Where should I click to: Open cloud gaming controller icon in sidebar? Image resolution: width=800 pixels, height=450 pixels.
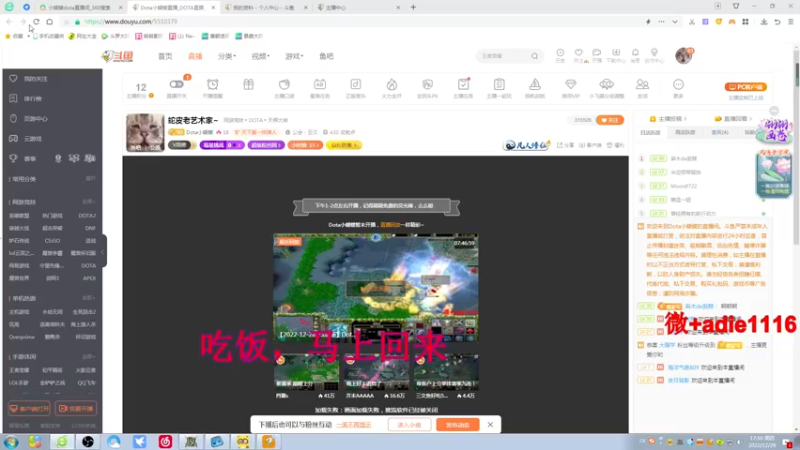click(x=13, y=138)
